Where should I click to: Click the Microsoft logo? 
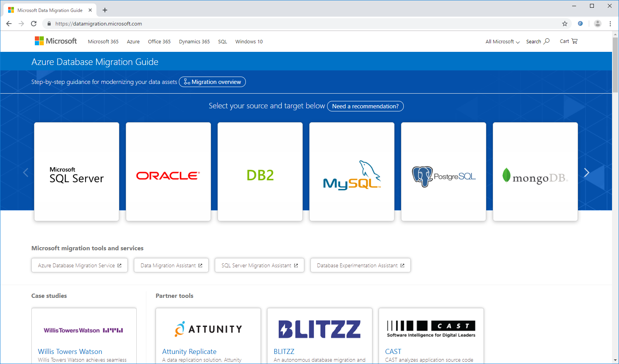click(56, 41)
